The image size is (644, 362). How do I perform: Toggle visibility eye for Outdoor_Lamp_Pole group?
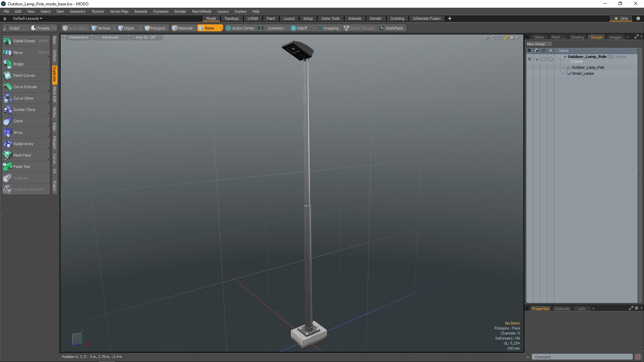tap(529, 59)
